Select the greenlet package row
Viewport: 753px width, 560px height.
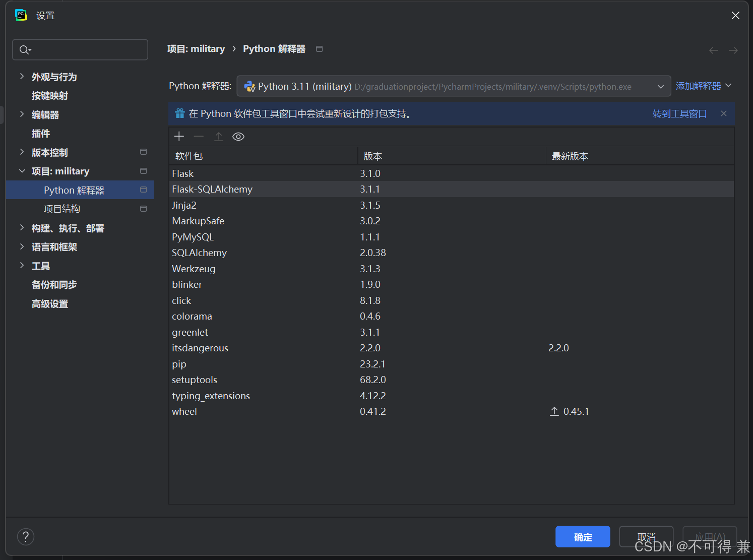click(x=452, y=332)
